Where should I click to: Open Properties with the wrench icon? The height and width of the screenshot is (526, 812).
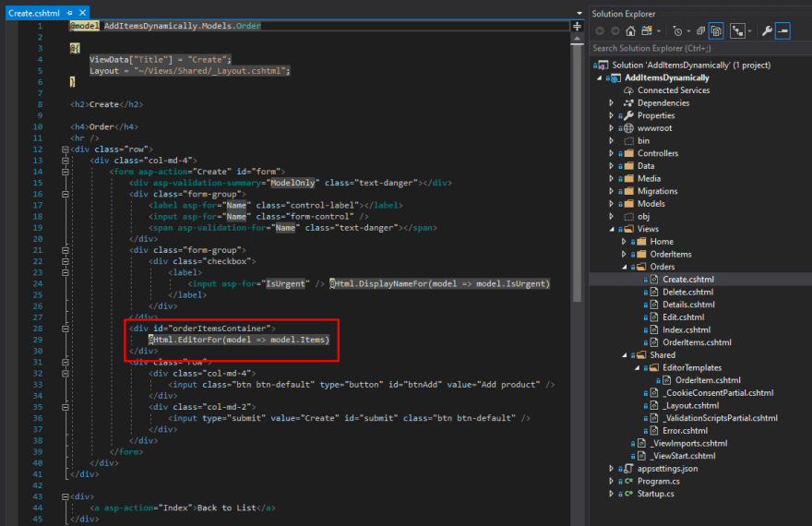coord(767,31)
